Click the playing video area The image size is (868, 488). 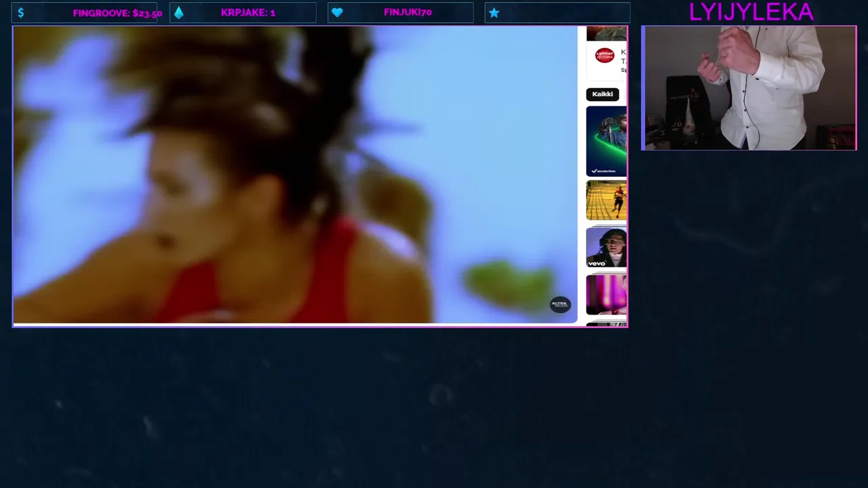click(295, 175)
